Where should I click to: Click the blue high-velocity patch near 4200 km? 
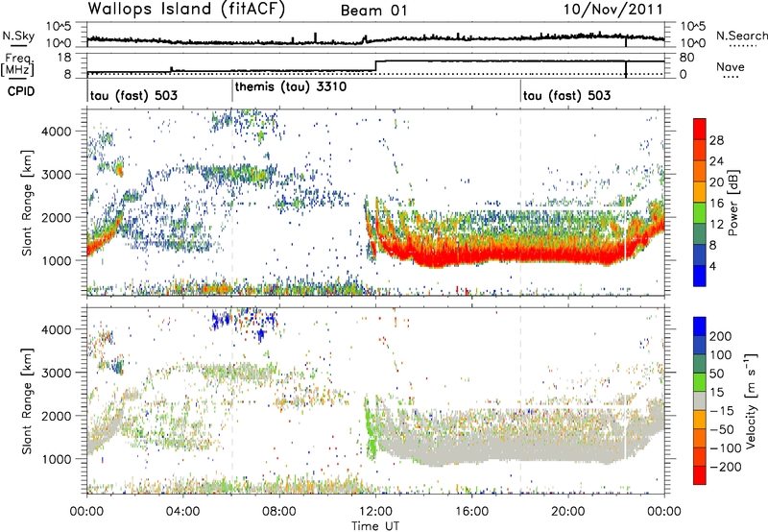point(222,321)
